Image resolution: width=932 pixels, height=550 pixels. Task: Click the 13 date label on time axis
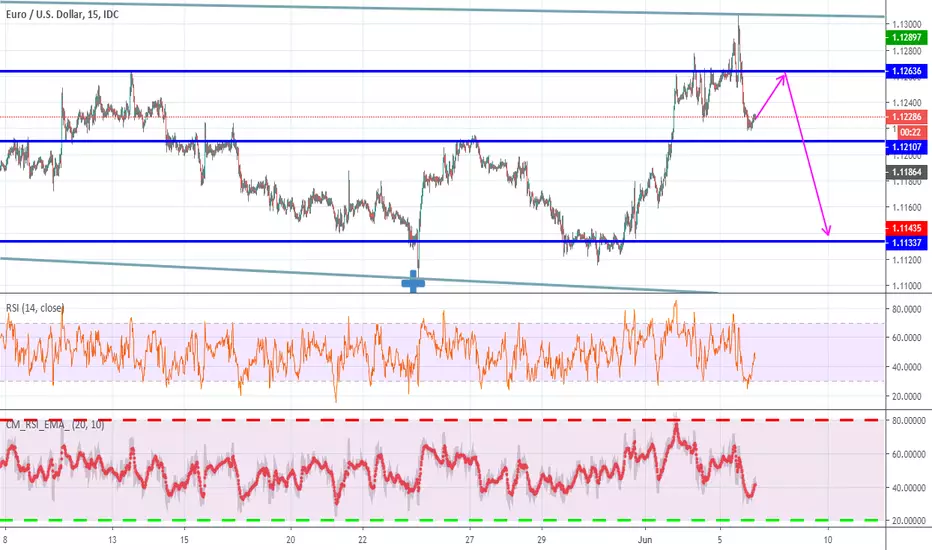(x=112, y=540)
